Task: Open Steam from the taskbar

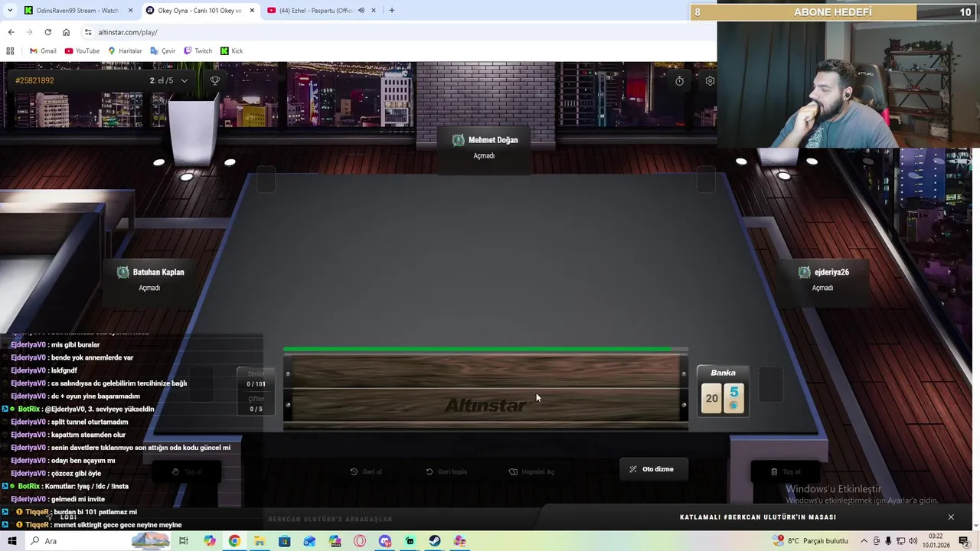Action: point(435,541)
